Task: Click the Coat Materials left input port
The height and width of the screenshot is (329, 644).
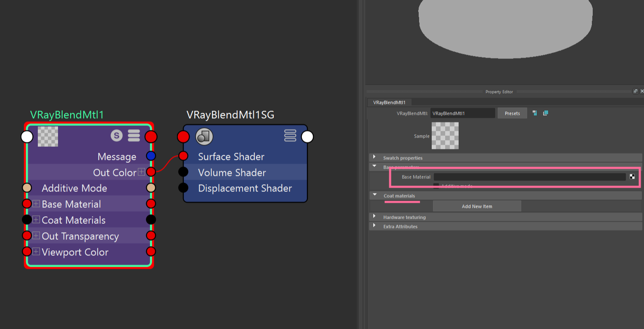Action: (27, 220)
